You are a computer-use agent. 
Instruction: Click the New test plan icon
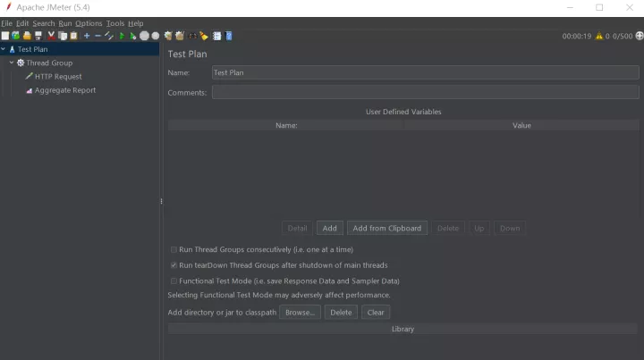pos(5,36)
